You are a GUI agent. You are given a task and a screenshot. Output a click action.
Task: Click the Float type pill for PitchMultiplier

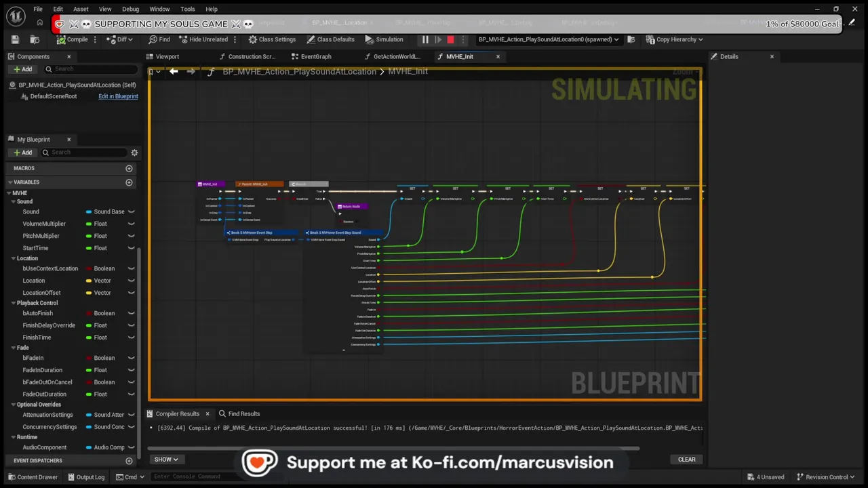click(89, 236)
